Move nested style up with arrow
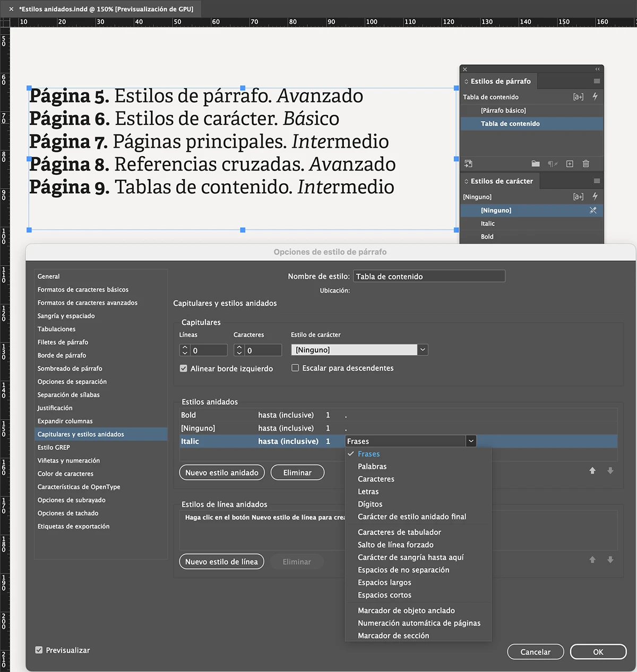 (592, 471)
